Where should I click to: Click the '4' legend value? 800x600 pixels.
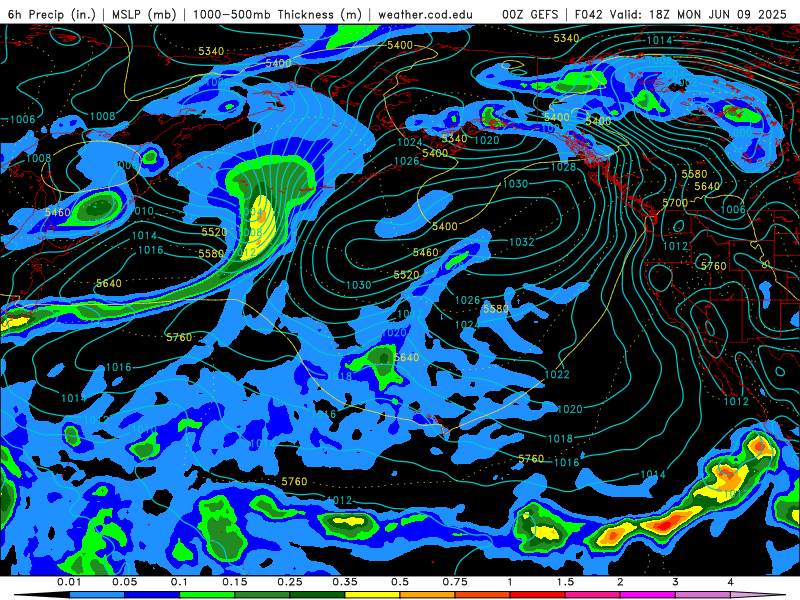coord(730,582)
